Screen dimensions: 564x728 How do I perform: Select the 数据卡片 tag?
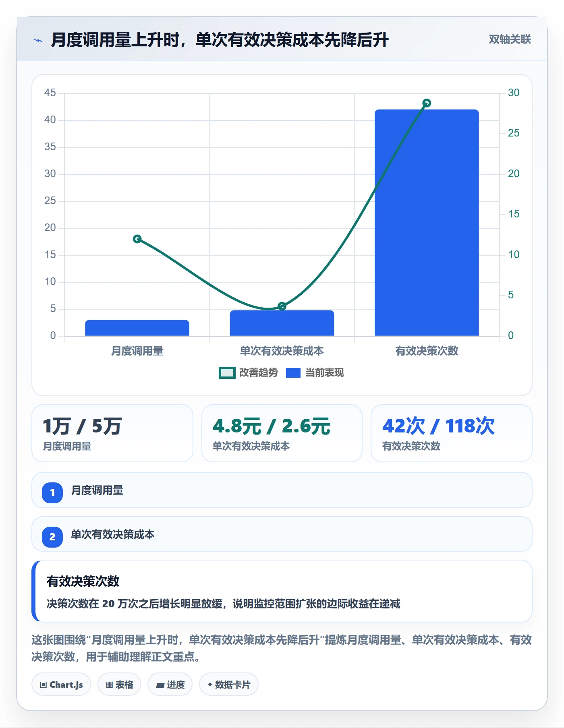pyautogui.click(x=229, y=685)
